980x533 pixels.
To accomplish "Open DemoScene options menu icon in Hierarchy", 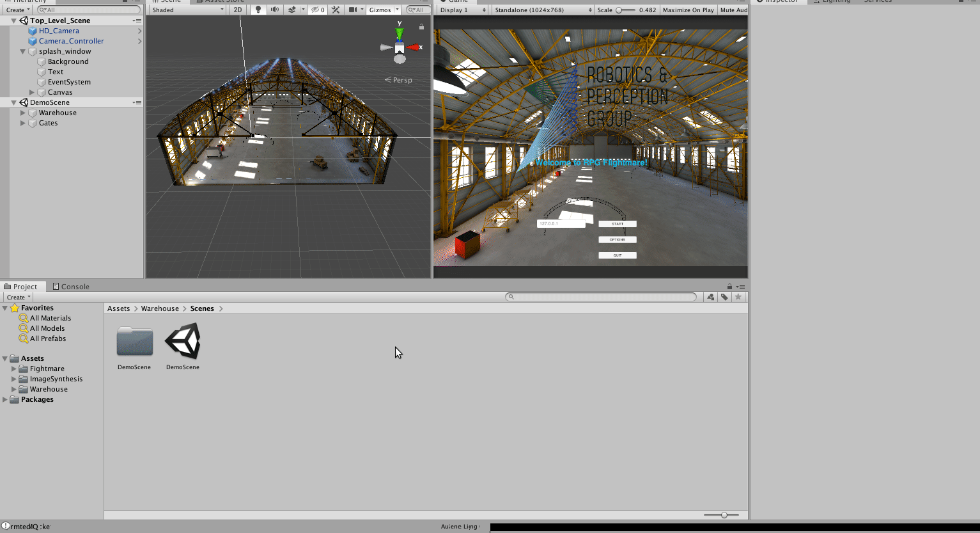I will point(137,102).
